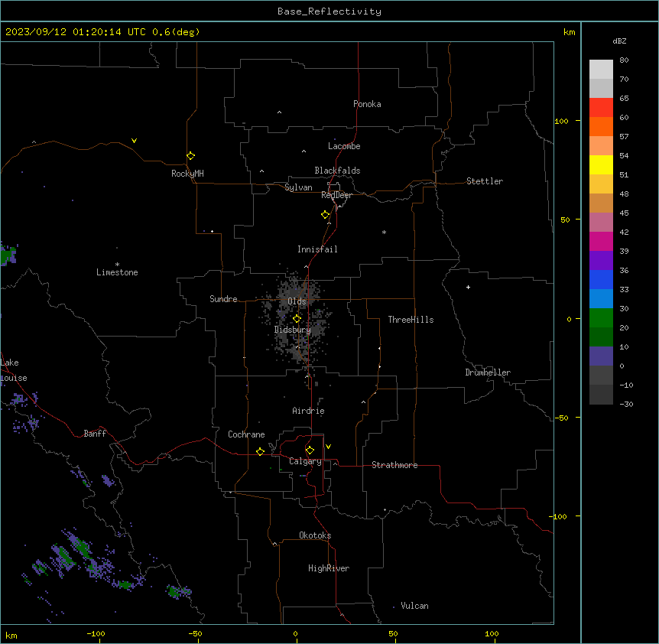The width and height of the screenshot is (659, 644).
Task: Click the yellow V marker northwest of RockyMH
Action: click(134, 141)
